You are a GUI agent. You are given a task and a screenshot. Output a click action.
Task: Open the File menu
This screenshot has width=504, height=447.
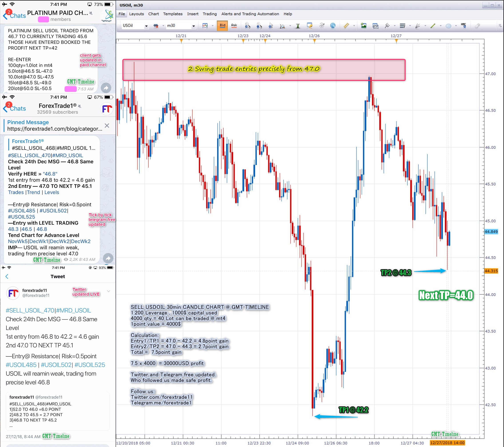coord(122,14)
